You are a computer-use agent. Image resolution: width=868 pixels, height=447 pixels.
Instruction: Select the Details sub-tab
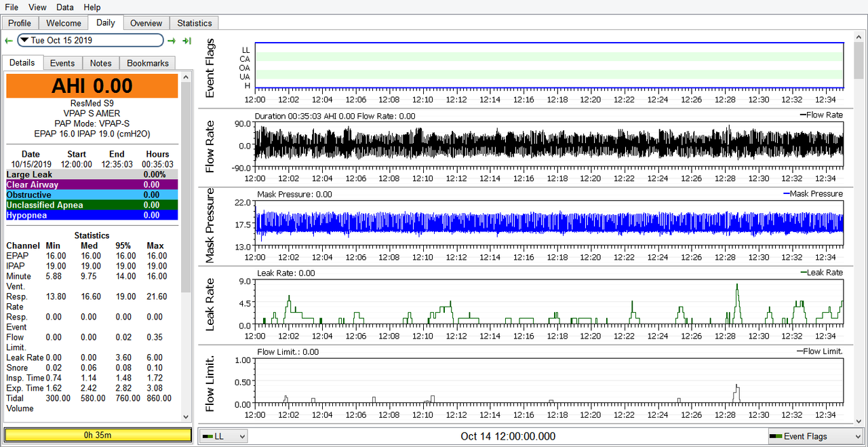click(22, 62)
